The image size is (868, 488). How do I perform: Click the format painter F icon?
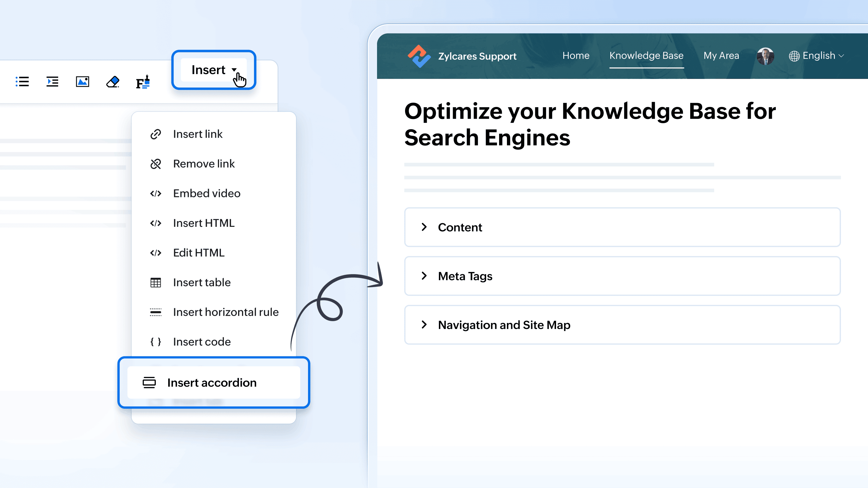point(143,82)
